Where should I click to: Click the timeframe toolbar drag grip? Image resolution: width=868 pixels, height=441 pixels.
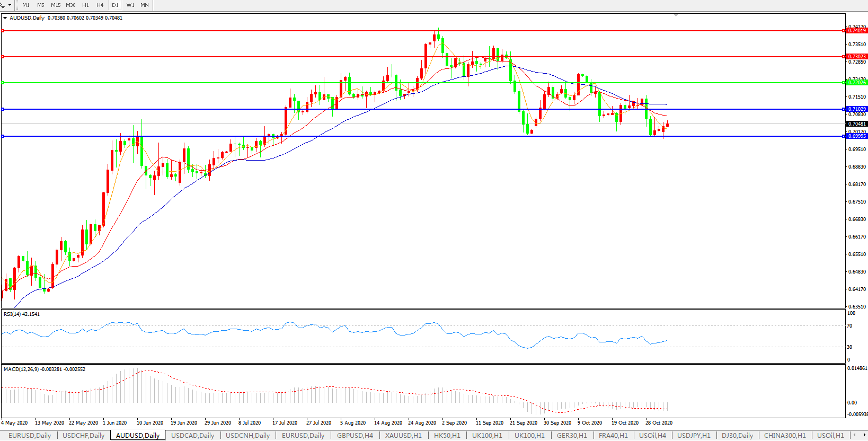pos(17,5)
